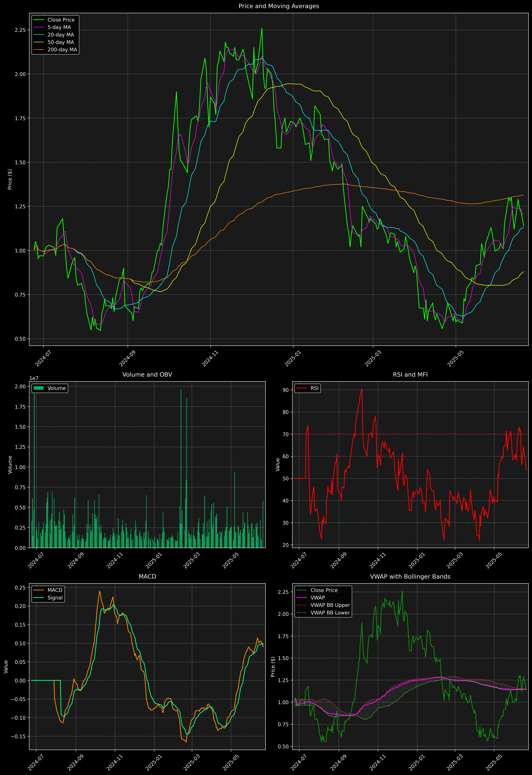Click the '0.75' y-tick on the VWAP chart
Image resolution: width=532 pixels, height=775 pixels.
click(x=283, y=724)
